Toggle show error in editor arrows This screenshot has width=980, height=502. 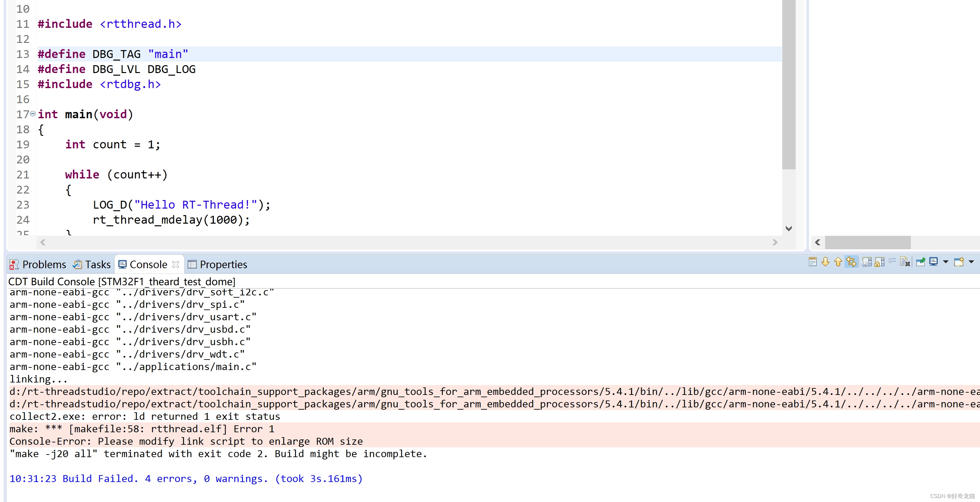[851, 262]
